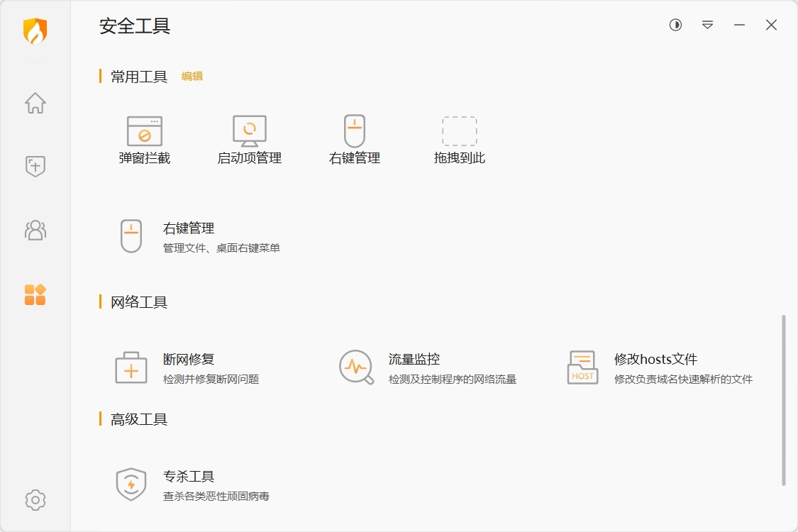Click the 编辑 link beside 常用工具
Screen dimensions: 798x532
(192, 77)
